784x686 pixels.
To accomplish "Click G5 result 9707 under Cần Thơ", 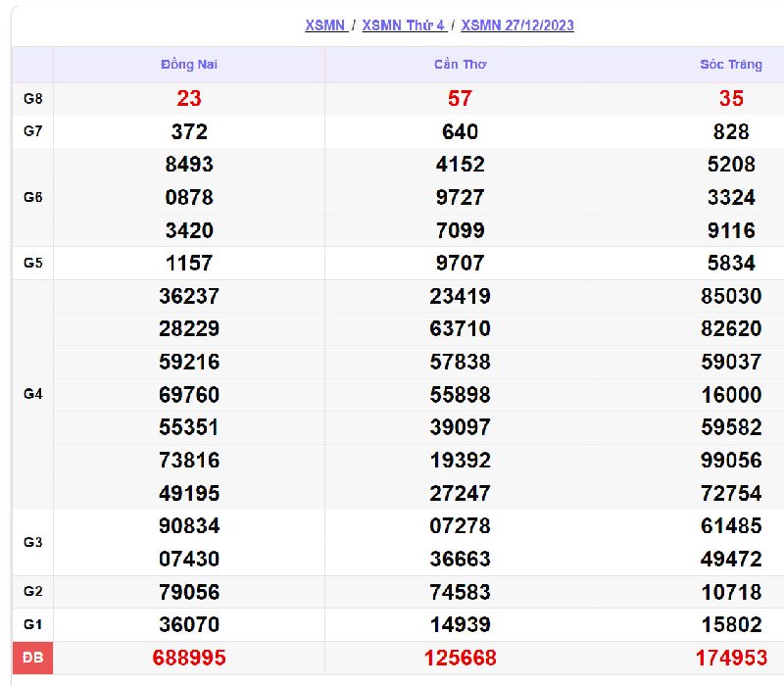I will (x=460, y=264).
